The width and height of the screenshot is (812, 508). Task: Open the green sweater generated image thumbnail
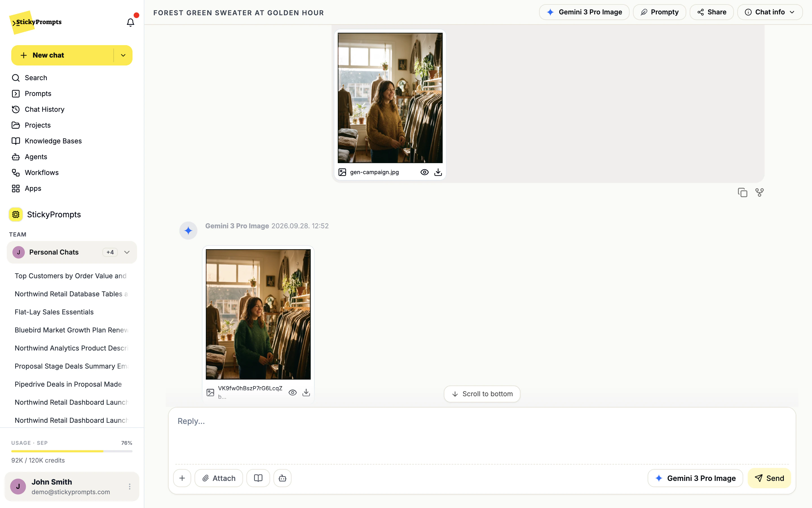tap(258, 314)
